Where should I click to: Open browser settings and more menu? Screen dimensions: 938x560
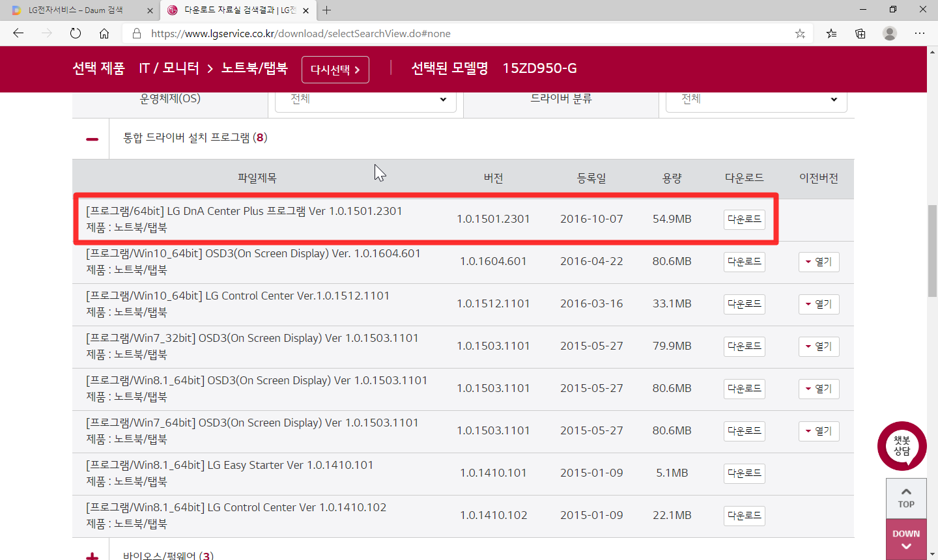click(920, 33)
